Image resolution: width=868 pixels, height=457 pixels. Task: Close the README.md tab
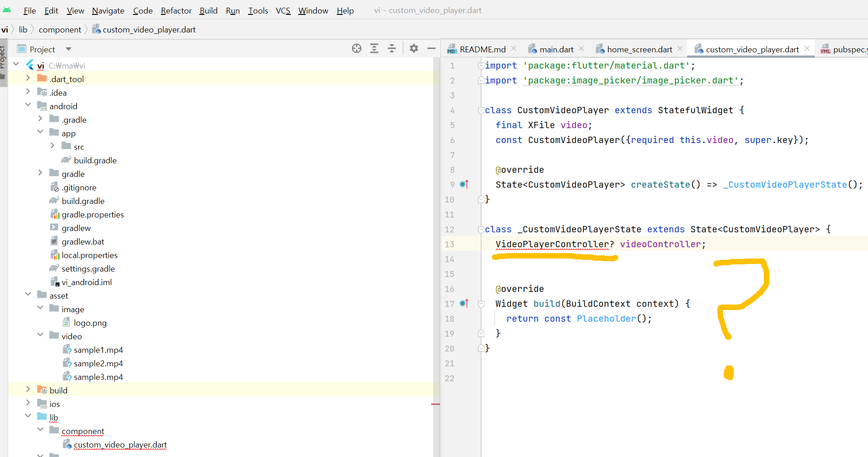[514, 48]
